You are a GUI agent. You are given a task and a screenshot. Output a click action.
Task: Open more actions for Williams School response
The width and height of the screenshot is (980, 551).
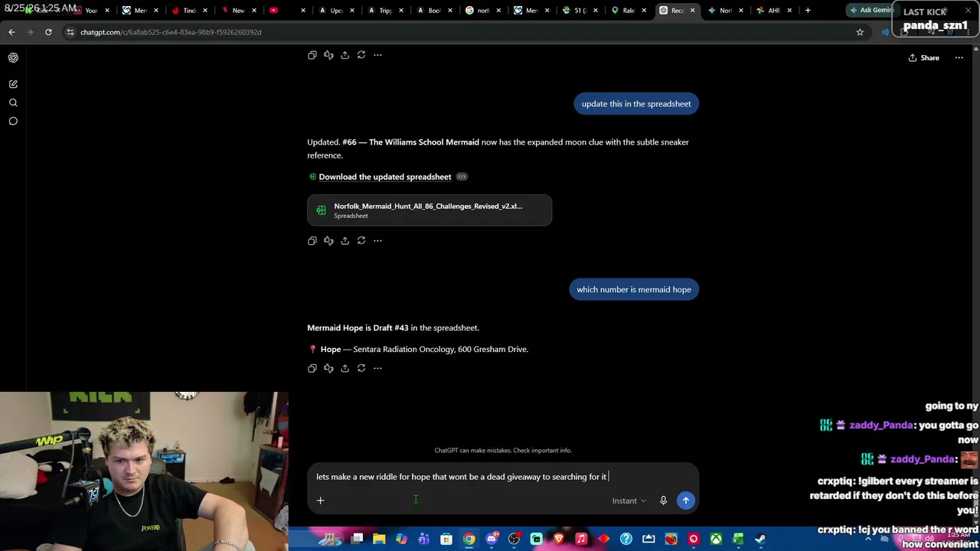pos(377,240)
